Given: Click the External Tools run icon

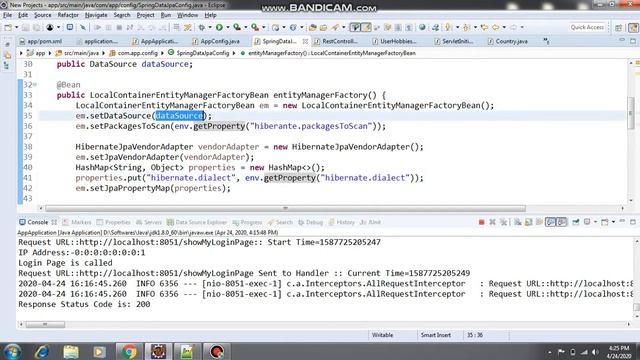Looking at the screenshot, I should click(255, 27).
